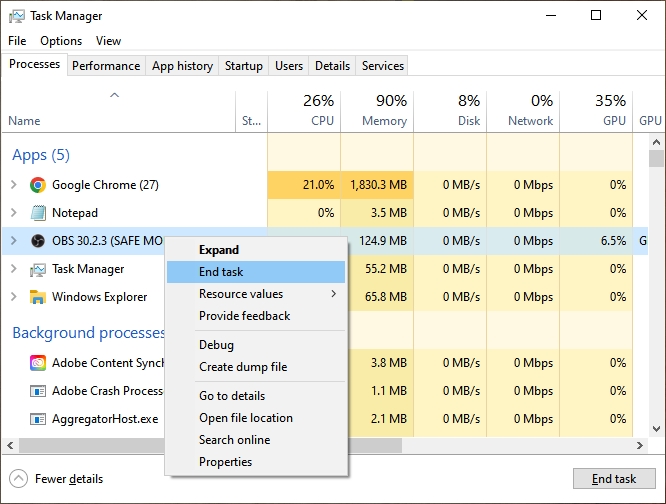This screenshot has height=504, width=666.
Task: Choose Open file location
Action: 256,418
